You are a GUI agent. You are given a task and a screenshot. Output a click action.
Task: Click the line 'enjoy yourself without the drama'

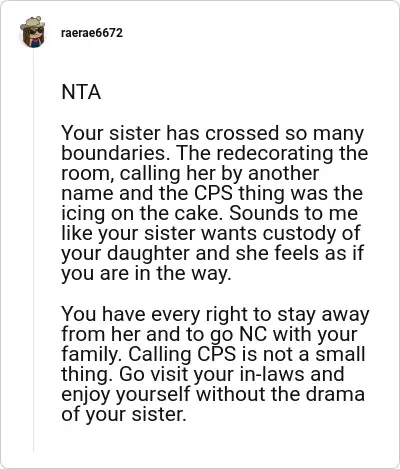click(213, 394)
